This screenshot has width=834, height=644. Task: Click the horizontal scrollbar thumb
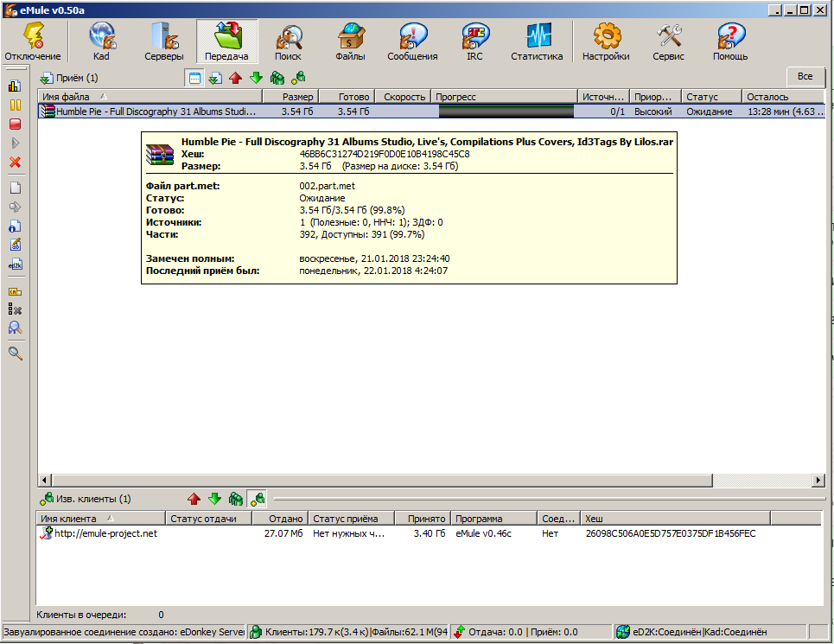click(x=382, y=481)
